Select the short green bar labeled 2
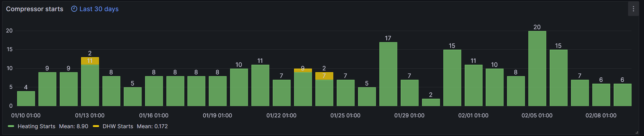The height and width of the screenshot is (136, 644). (431, 102)
